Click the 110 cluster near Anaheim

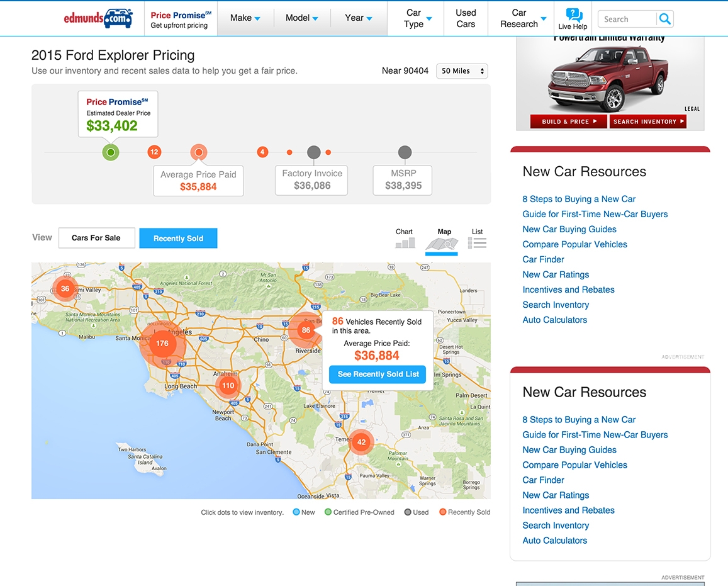point(228,385)
